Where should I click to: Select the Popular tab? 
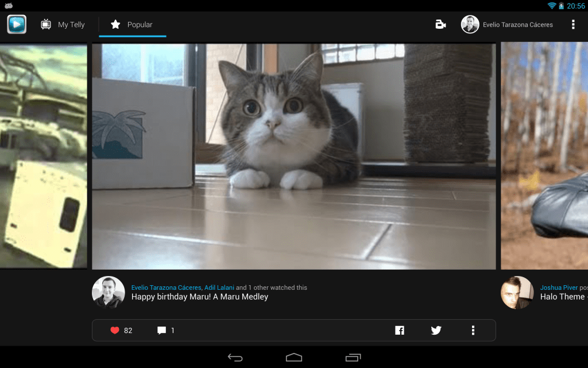click(133, 24)
